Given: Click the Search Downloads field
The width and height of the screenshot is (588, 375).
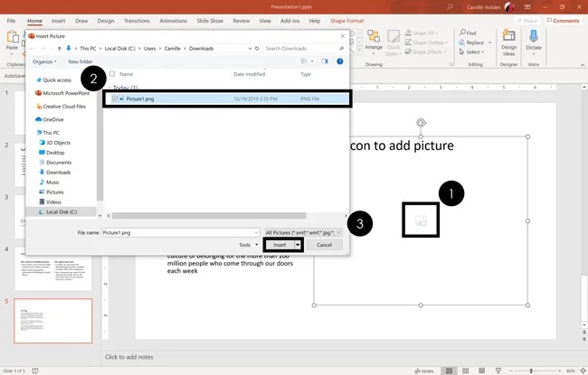Looking at the screenshot, I should (304, 48).
